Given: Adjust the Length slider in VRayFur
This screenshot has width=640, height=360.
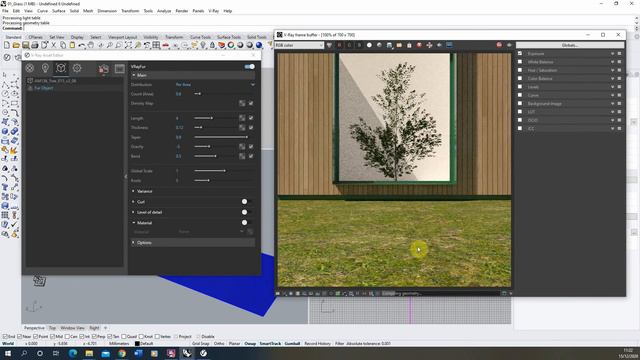Looking at the screenshot, I should point(214,118).
